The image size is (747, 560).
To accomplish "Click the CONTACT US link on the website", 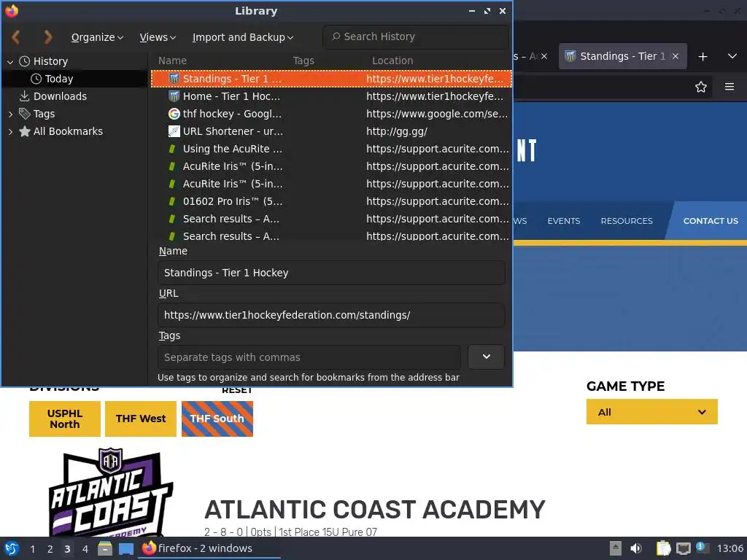I will pos(711,221).
